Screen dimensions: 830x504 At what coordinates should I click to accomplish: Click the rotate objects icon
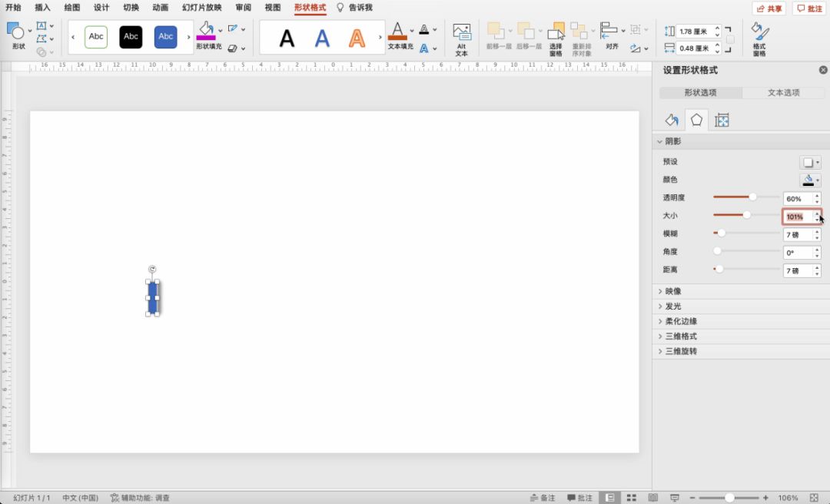click(636, 48)
